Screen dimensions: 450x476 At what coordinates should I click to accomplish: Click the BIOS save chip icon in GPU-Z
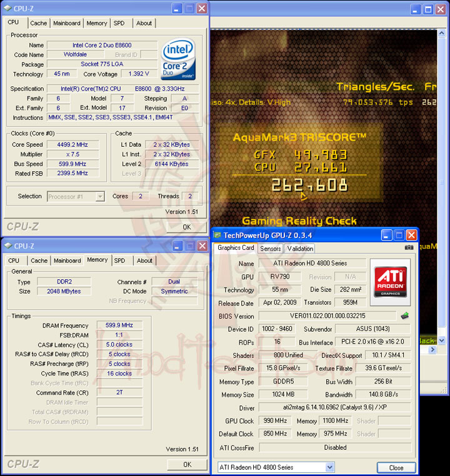(405, 315)
